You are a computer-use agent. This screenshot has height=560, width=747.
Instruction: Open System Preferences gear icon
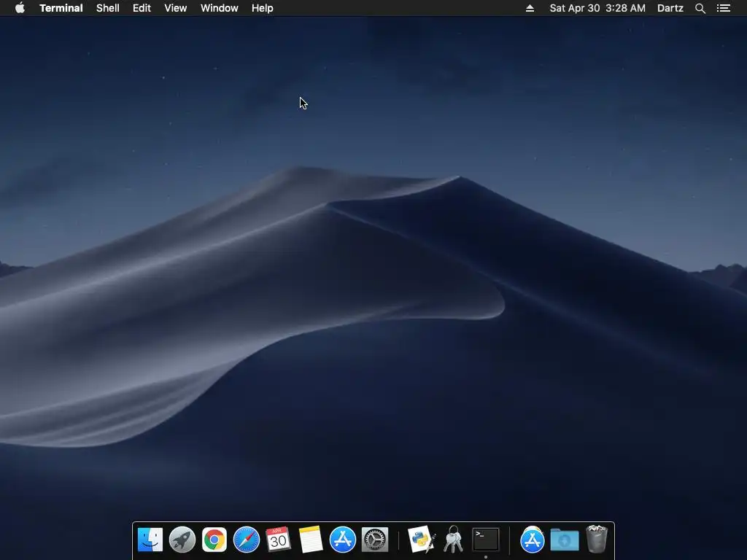[375, 540]
